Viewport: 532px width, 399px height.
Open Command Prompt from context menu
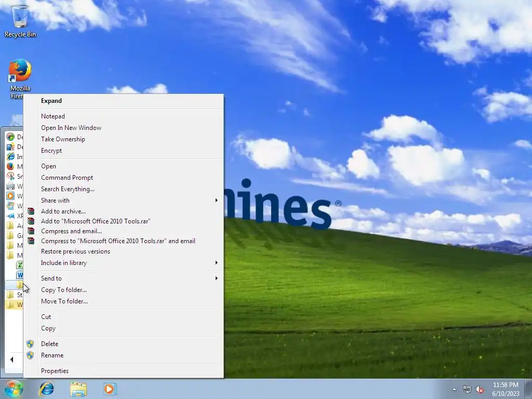[124, 178]
